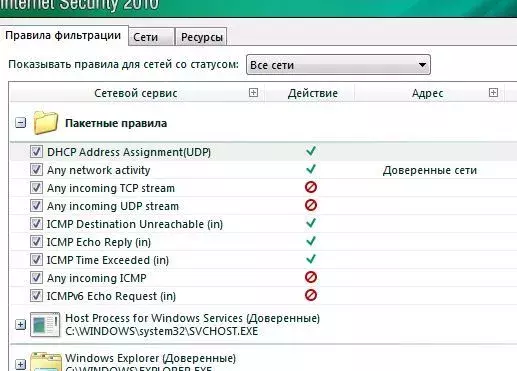The image size is (517, 371).
Task: Disable the Any incoming UDP stream rule
Action: pyautogui.click(x=36, y=206)
